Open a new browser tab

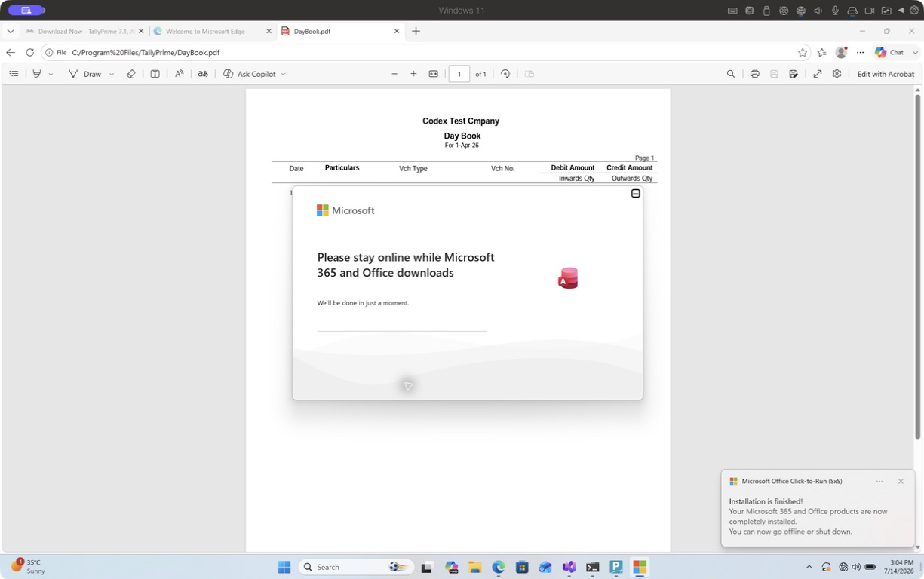pos(416,32)
